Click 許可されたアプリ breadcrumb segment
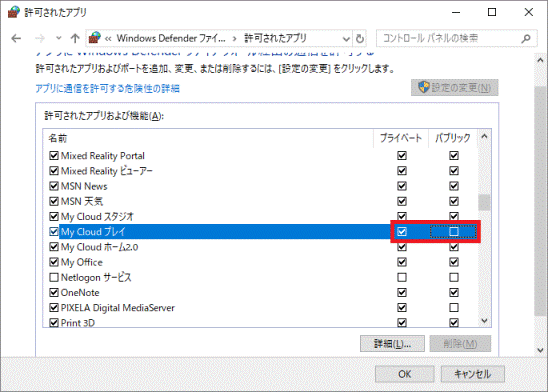 point(275,38)
